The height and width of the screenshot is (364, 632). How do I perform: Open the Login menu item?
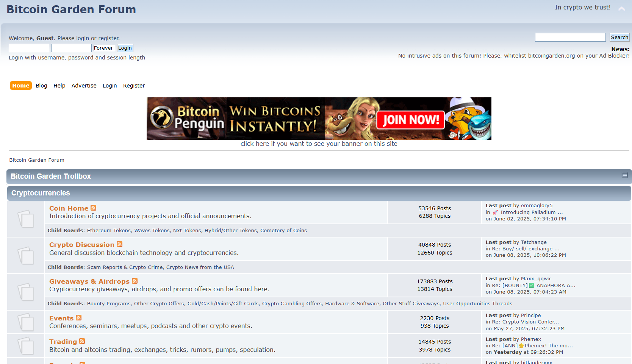pyautogui.click(x=110, y=86)
